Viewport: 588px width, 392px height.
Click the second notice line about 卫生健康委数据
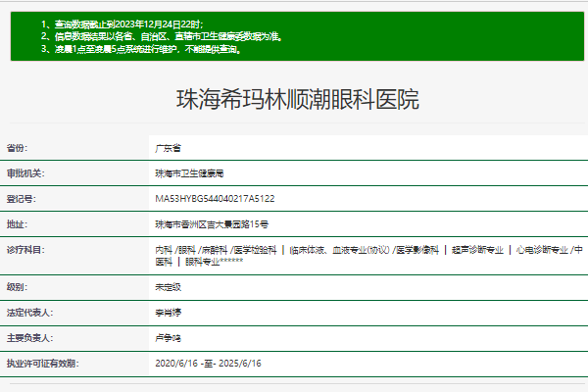tap(162, 36)
